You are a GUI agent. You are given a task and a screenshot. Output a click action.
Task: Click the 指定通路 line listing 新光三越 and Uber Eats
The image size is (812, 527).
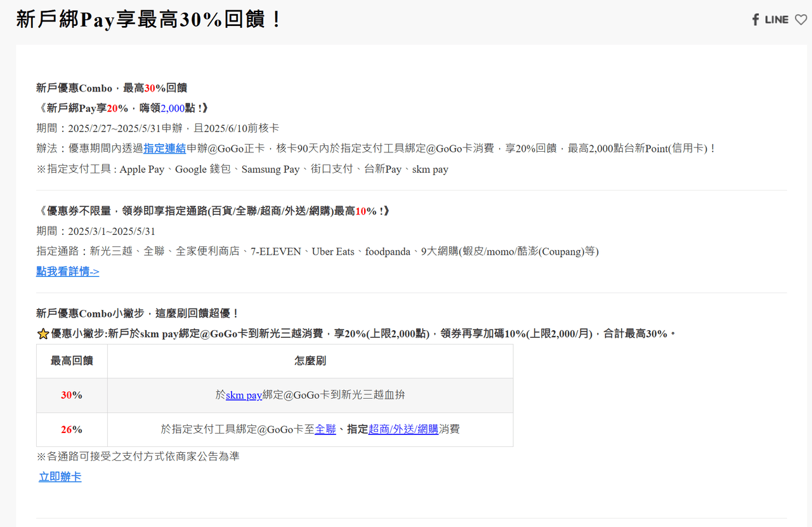pos(318,251)
